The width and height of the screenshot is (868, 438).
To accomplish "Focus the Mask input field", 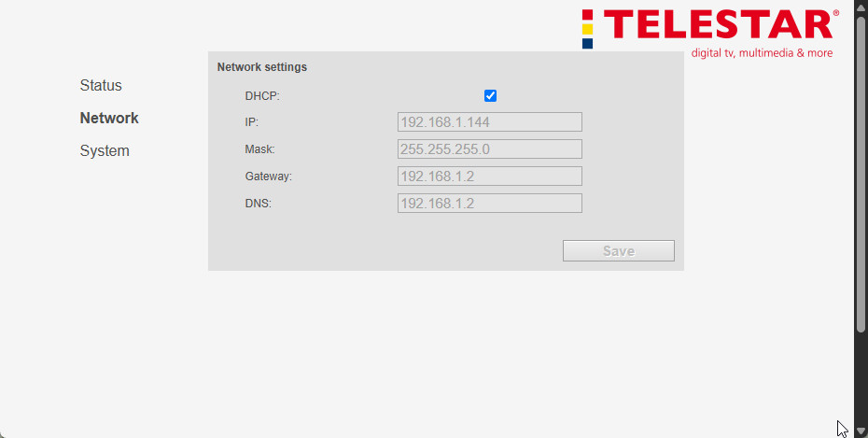I will [x=489, y=149].
